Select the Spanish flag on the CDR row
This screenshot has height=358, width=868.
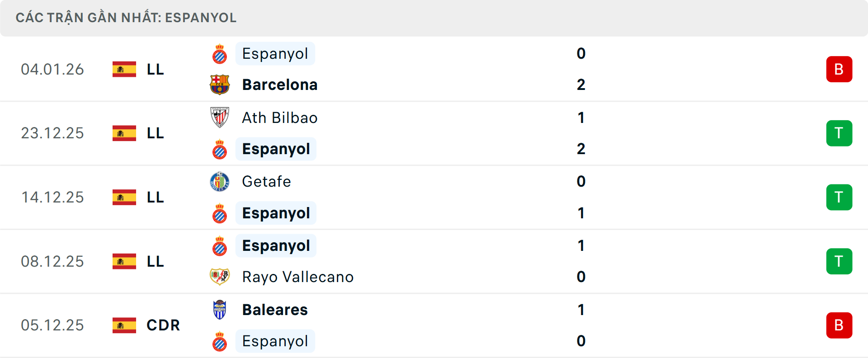tap(124, 325)
